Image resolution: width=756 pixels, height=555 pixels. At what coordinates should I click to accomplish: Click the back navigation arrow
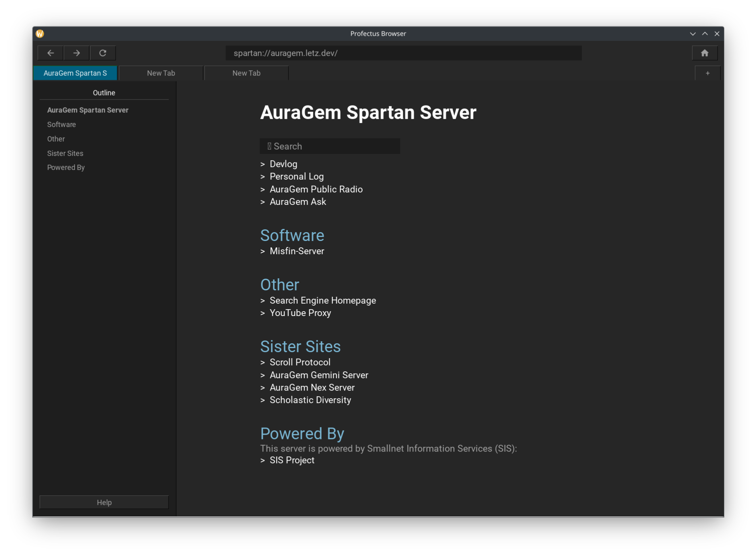coord(51,53)
